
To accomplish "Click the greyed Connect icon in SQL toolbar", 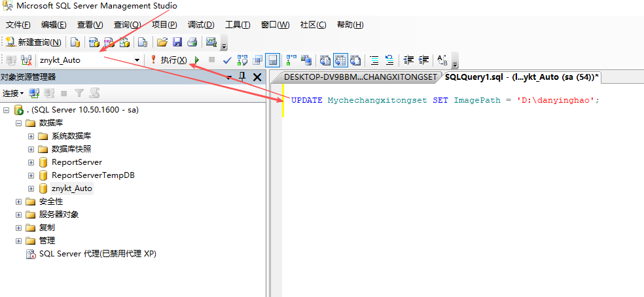I will click(11, 60).
